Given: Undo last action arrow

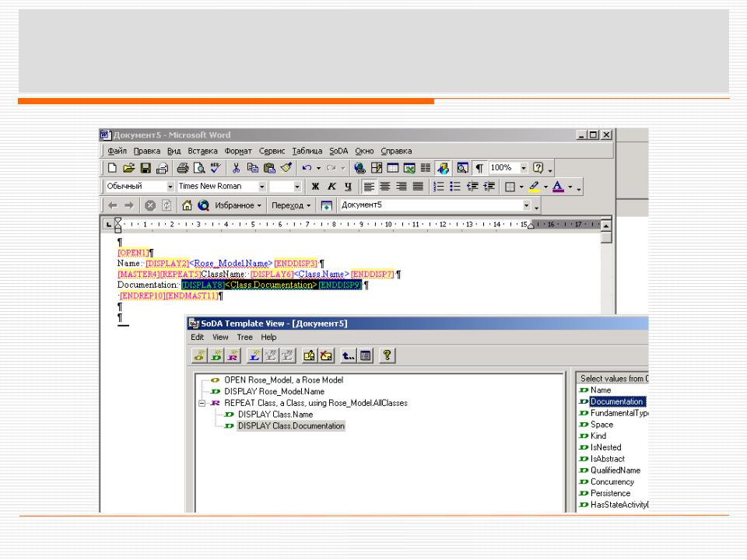Looking at the screenshot, I should point(307,168).
